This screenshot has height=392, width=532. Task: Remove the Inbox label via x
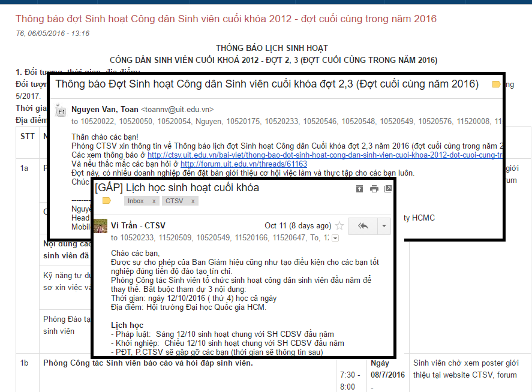154,201
